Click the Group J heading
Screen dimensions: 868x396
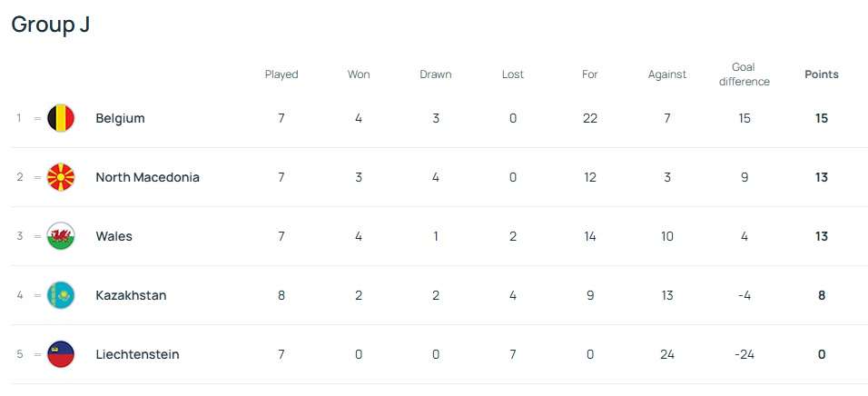tap(50, 25)
